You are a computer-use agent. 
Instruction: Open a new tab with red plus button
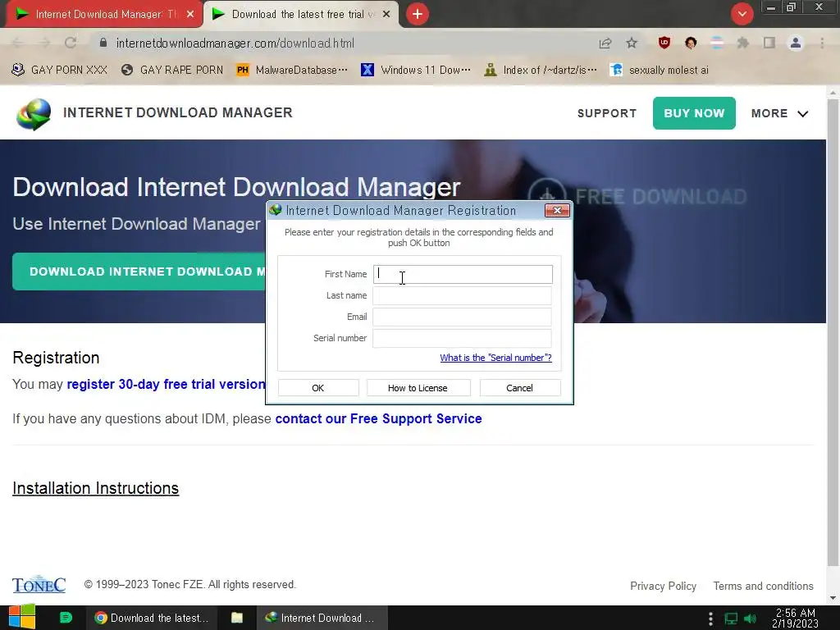click(x=418, y=14)
